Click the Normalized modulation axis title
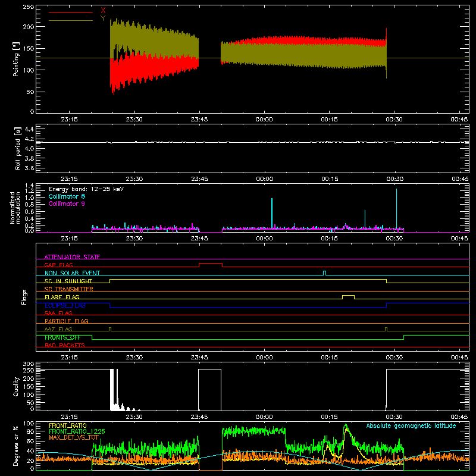Viewport: 476px width, 476px height. click(15, 208)
